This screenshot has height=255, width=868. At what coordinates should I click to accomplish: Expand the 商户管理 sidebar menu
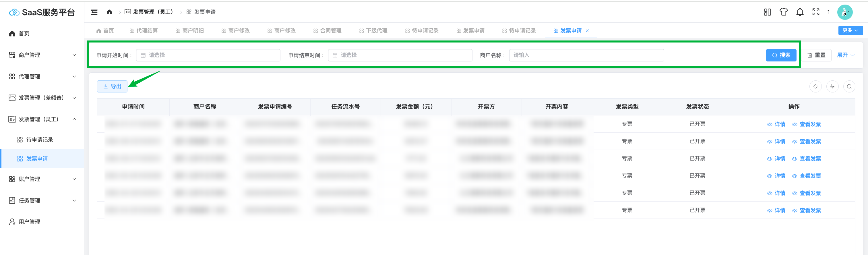pyautogui.click(x=42, y=55)
